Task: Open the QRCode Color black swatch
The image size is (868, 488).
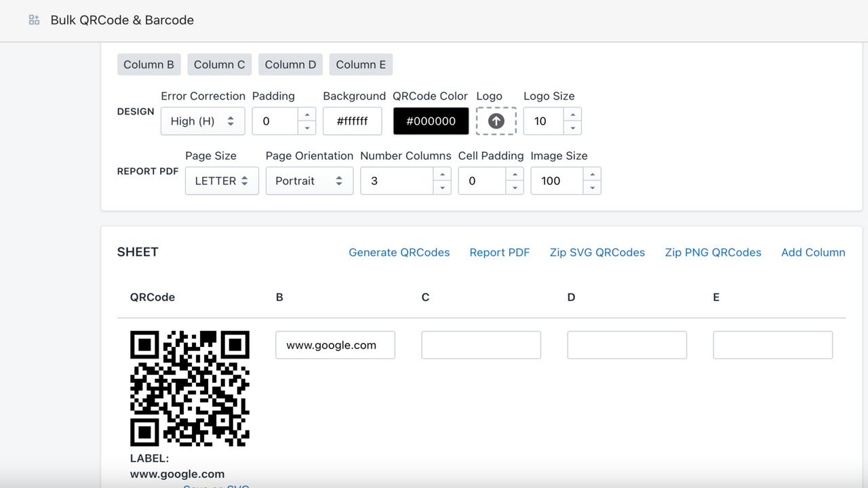Action: (x=430, y=121)
